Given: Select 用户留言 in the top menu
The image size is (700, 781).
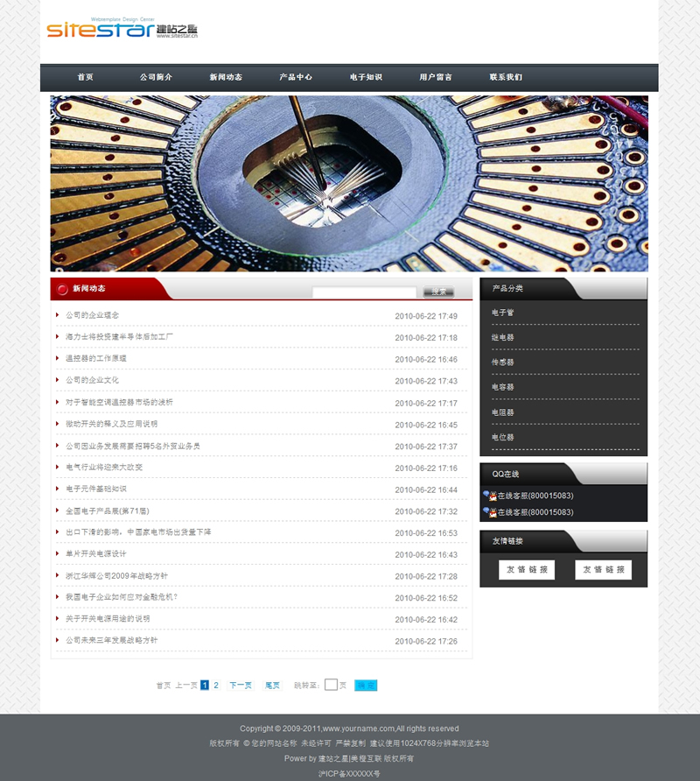Looking at the screenshot, I should tap(436, 77).
